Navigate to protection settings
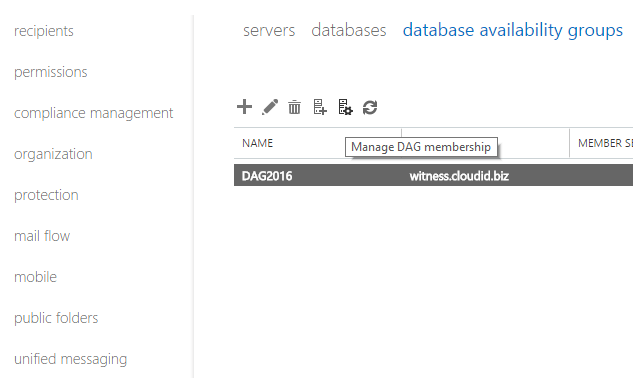 pyautogui.click(x=46, y=195)
